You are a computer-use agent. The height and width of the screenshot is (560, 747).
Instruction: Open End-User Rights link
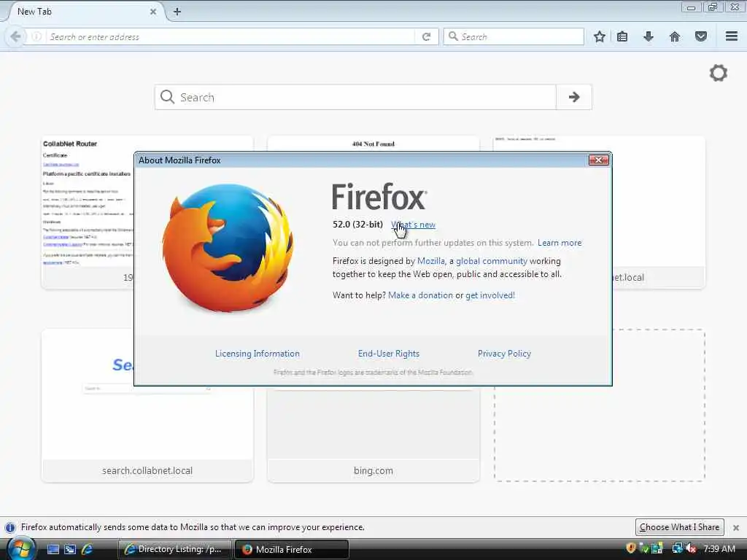389,354
